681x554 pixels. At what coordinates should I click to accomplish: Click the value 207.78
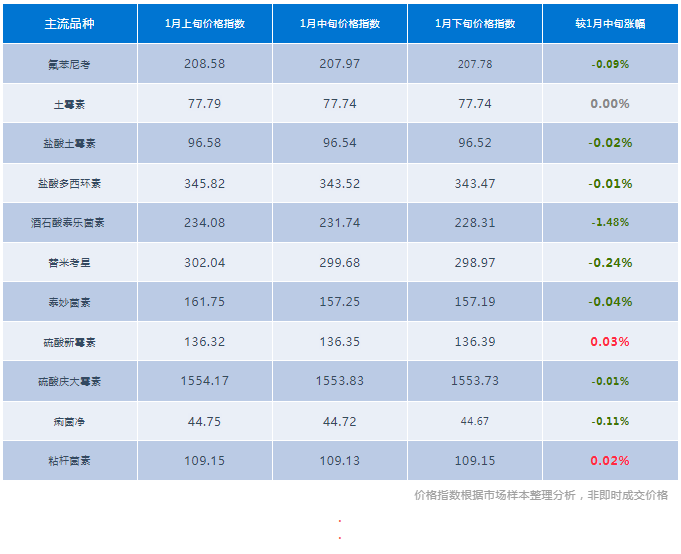[475, 64]
